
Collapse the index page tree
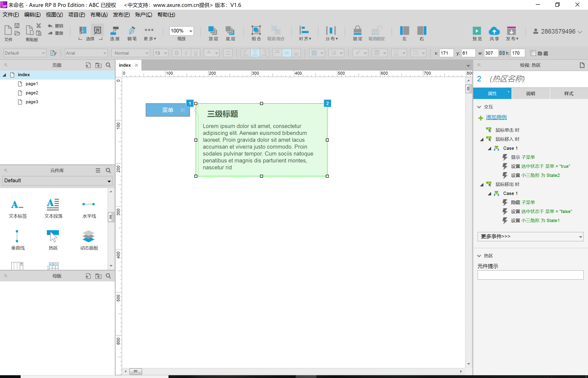pos(4,75)
